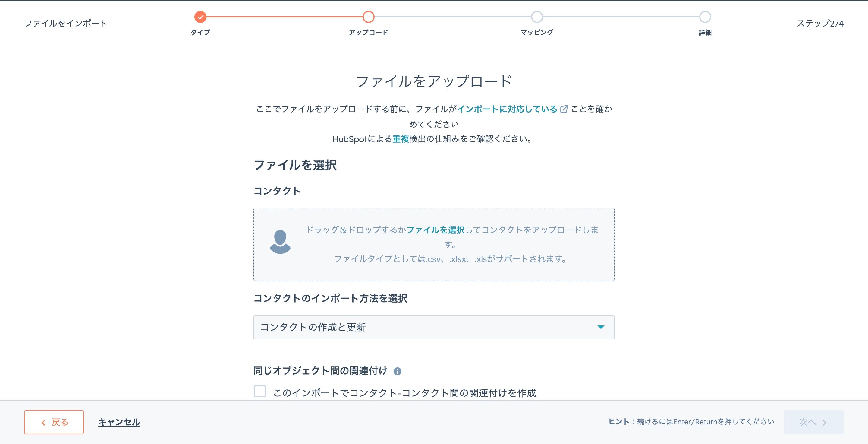Click the タイプ step label
This screenshot has width=868, height=444.
click(x=200, y=32)
